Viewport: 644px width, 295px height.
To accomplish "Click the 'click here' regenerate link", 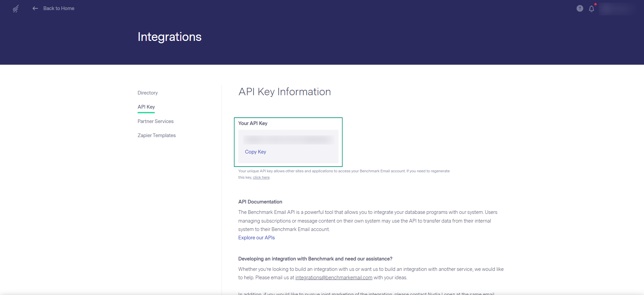I will (261, 178).
